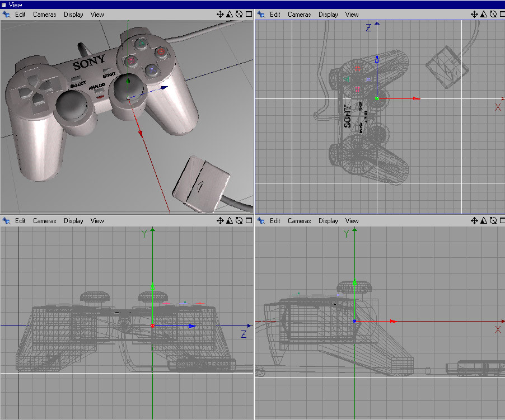Open View menu in front XY viewport
The image size is (505, 420).
(x=352, y=220)
